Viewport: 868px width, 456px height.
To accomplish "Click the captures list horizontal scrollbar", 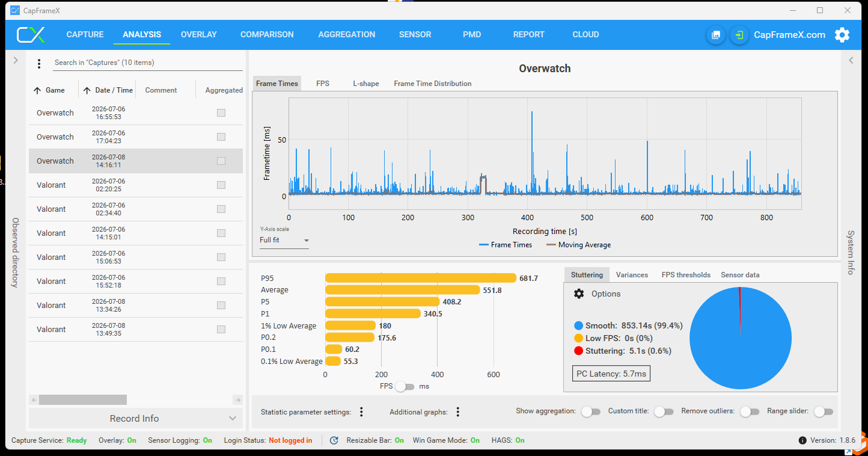I will click(83, 399).
